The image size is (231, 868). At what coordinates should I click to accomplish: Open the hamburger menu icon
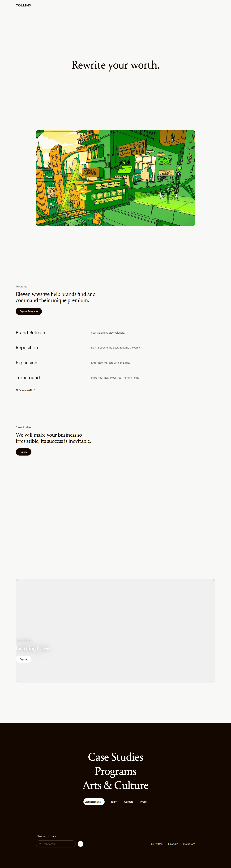[213, 5]
